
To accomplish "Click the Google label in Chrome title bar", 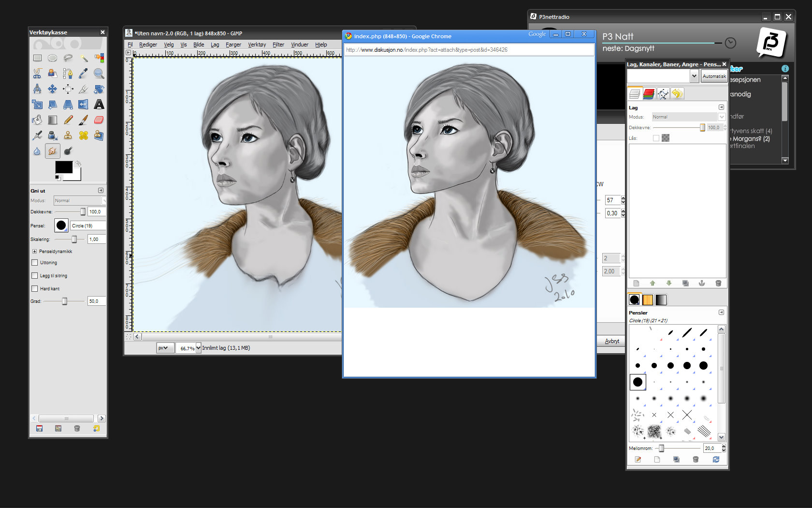I will (x=537, y=34).
